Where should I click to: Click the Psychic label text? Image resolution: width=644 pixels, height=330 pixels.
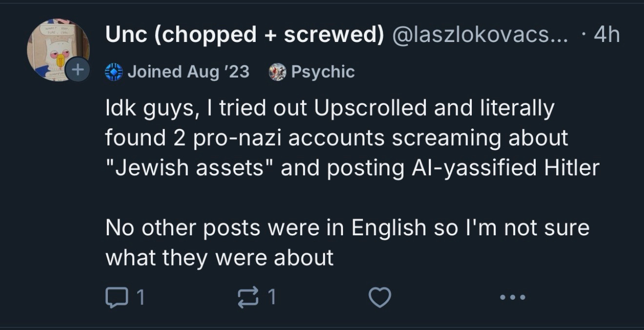tap(322, 72)
